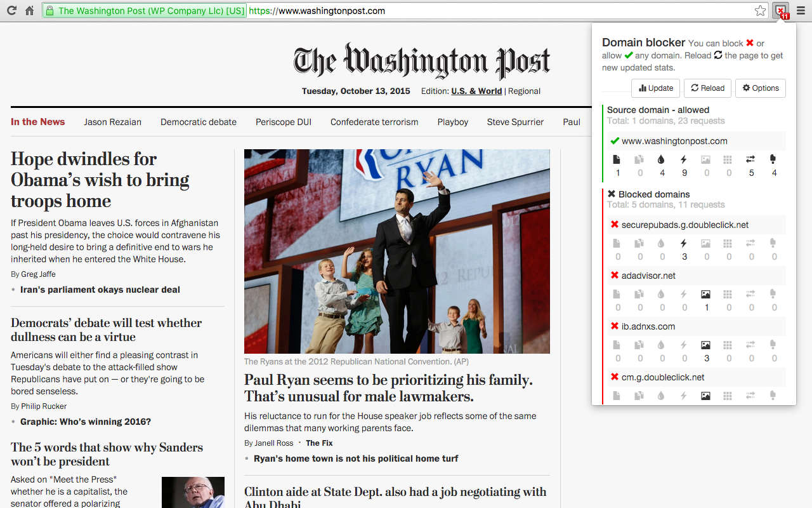Screen dimensions: 812x508
Task: Click image icon under www.washingtonpost.com
Action: click(x=705, y=159)
